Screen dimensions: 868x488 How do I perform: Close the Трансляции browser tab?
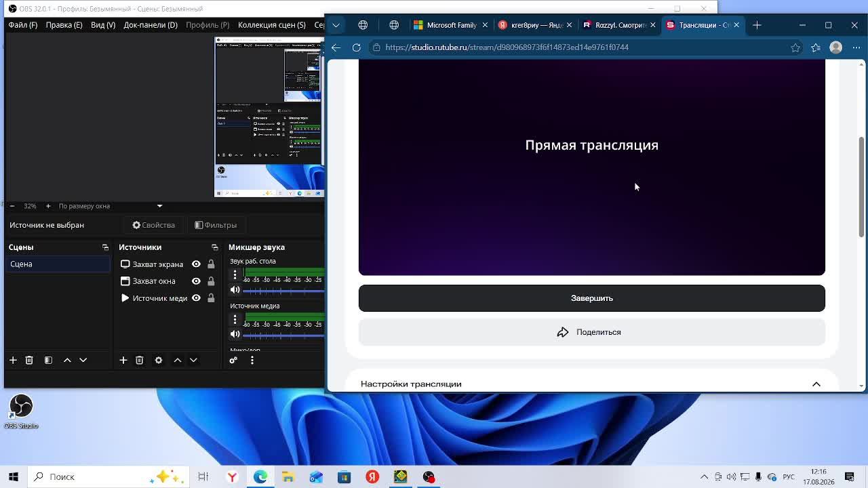tap(736, 25)
